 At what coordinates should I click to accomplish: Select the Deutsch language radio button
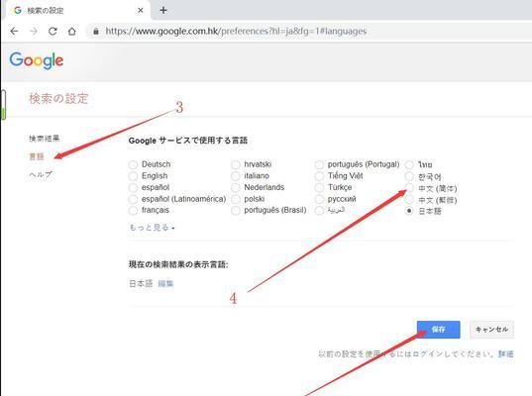pos(133,164)
